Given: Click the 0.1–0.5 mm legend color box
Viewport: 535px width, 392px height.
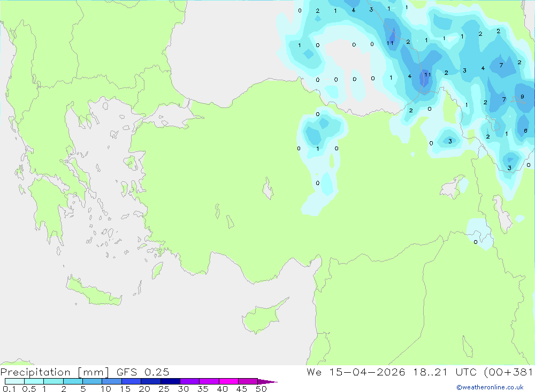Looking at the screenshot, I should click(x=14, y=381).
